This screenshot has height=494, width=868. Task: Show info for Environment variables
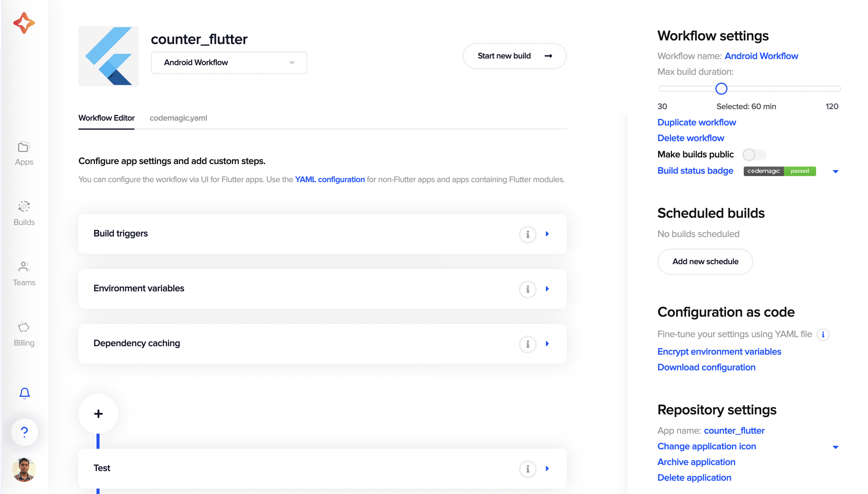[527, 289]
